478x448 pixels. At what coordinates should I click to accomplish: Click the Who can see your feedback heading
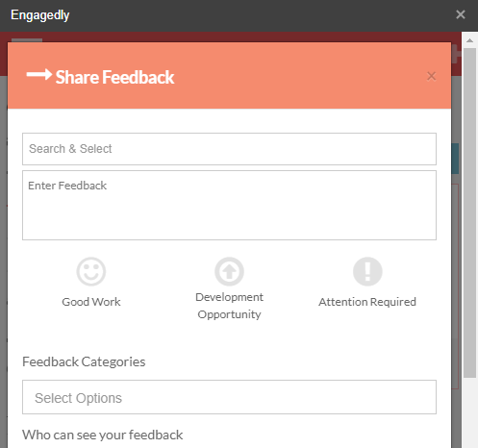103,435
